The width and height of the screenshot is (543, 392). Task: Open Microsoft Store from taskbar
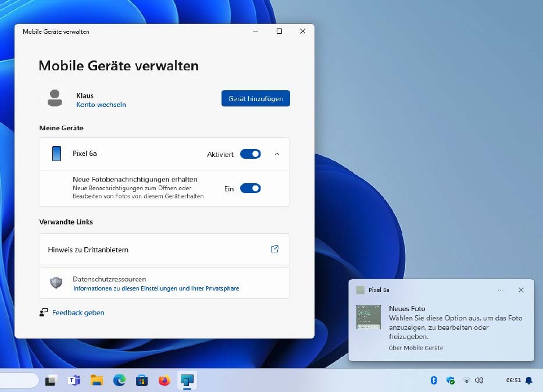coord(142,380)
